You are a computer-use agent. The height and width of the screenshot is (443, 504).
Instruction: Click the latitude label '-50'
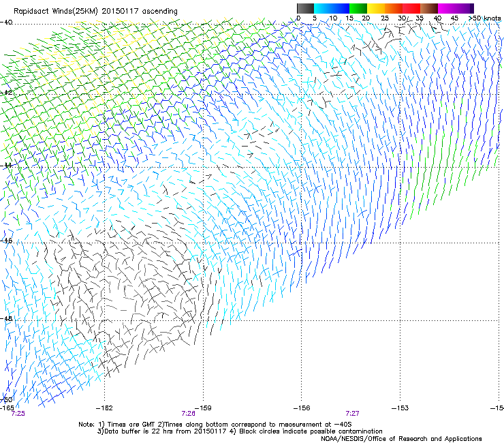pyautogui.click(x=6, y=399)
